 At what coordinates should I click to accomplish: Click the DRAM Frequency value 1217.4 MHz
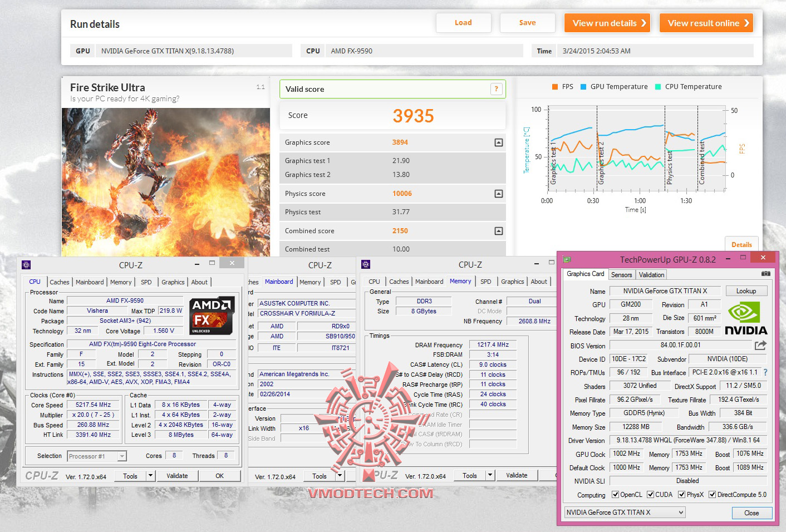coord(493,345)
